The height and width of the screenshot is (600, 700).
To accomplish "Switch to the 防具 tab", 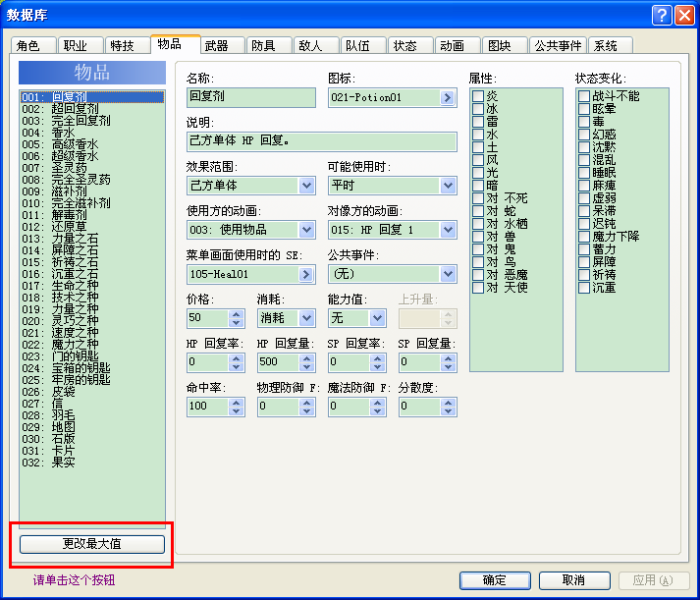I will [x=269, y=45].
